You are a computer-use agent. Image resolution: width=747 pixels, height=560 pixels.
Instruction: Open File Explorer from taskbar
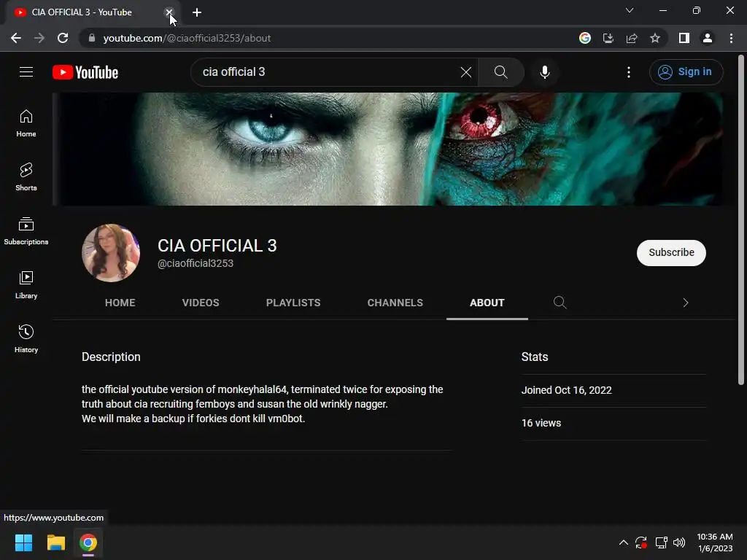tap(55, 542)
